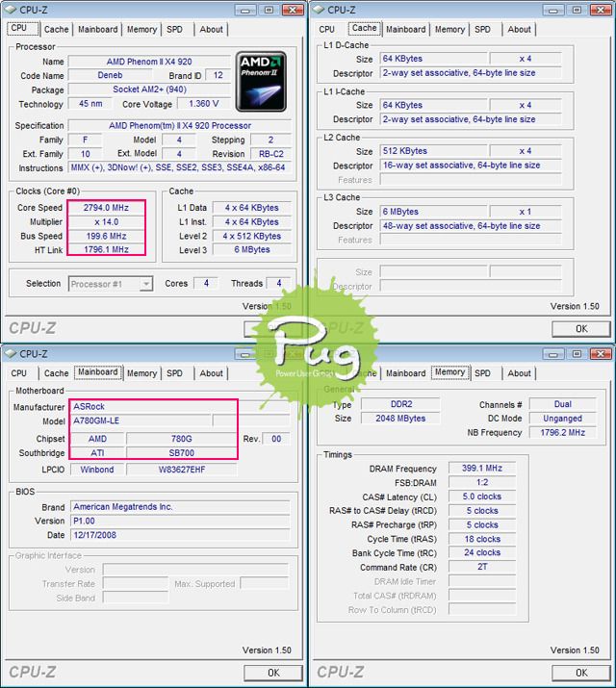Click the '5.0 clocks' CAS Latency value

tap(482, 497)
